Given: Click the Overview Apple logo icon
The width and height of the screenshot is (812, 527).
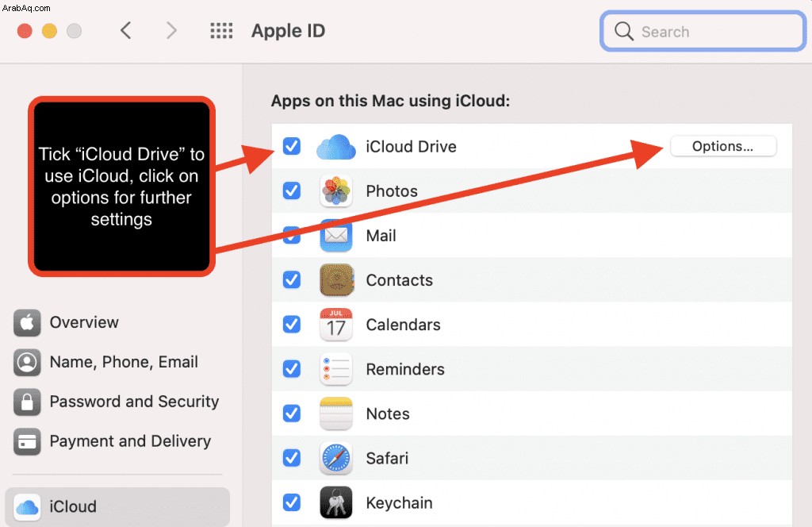Looking at the screenshot, I should click(x=27, y=322).
